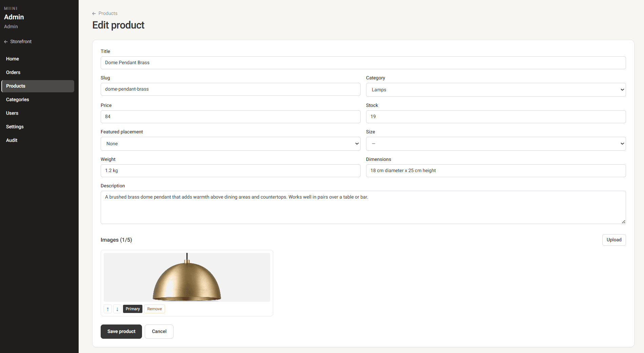Remove the pendant image
The width and height of the screenshot is (644, 353).
(x=154, y=309)
